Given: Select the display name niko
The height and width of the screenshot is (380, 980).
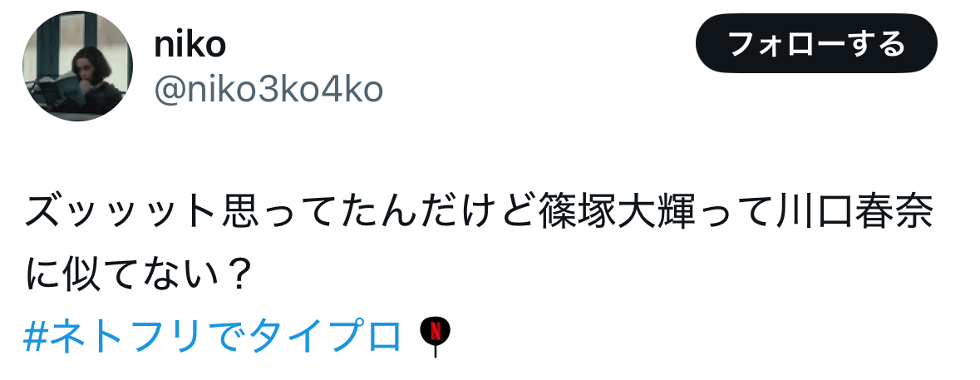Looking at the screenshot, I should coord(190,44).
